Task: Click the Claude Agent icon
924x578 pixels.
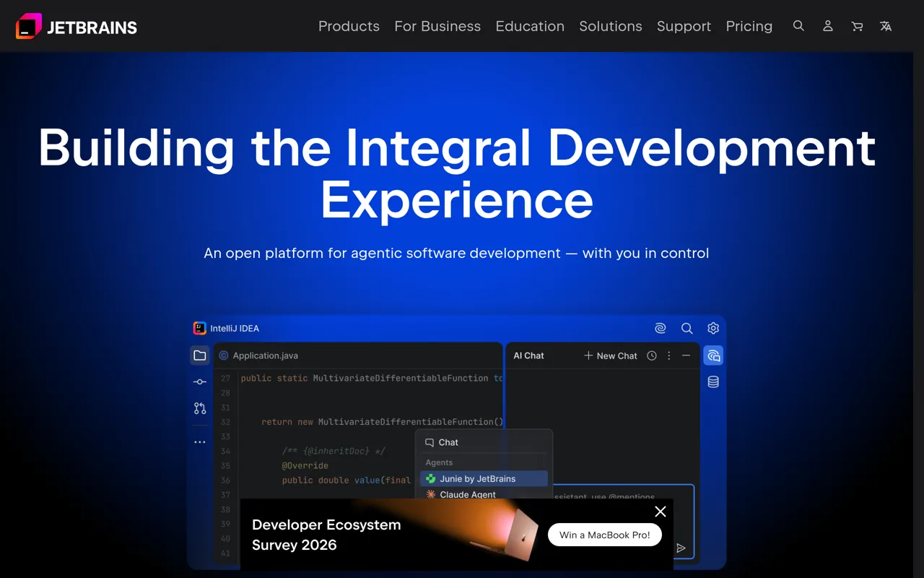Action: [430, 495]
